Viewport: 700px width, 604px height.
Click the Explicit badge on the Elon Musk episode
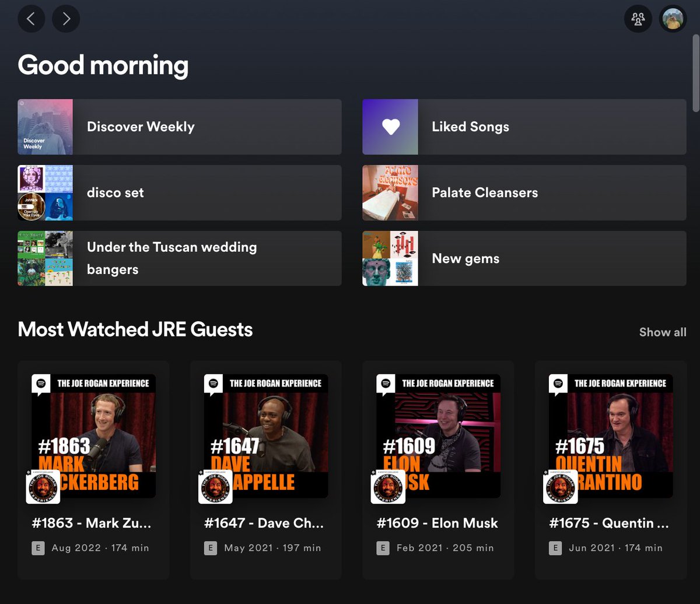[382, 548]
